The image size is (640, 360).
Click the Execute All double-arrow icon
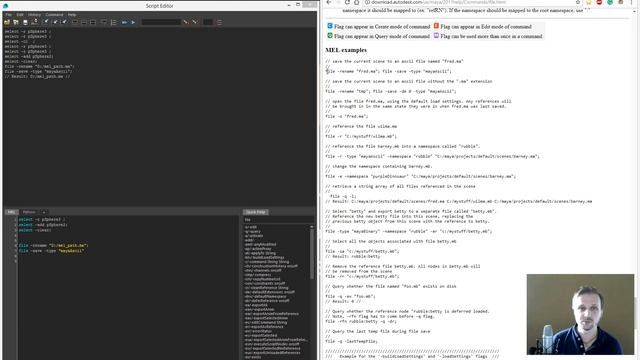coord(124,22)
